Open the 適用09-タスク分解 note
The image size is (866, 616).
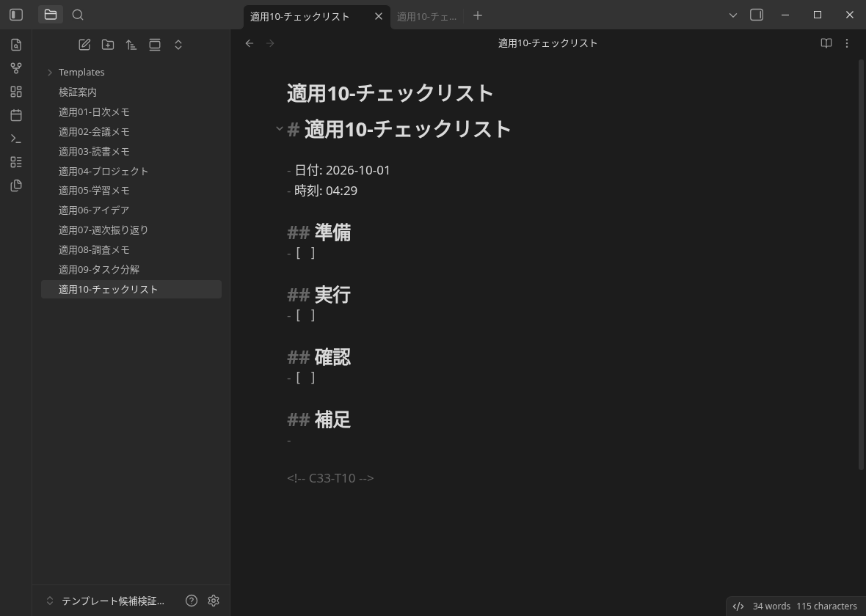click(131, 269)
